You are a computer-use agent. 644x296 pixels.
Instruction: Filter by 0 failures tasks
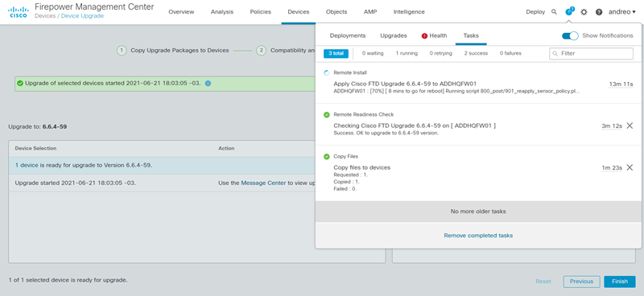pyautogui.click(x=510, y=53)
